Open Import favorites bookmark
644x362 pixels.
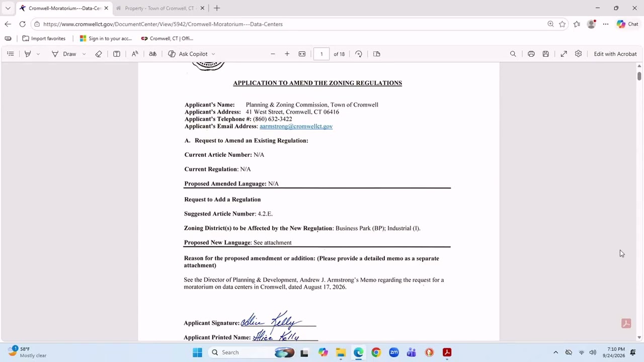click(x=44, y=38)
